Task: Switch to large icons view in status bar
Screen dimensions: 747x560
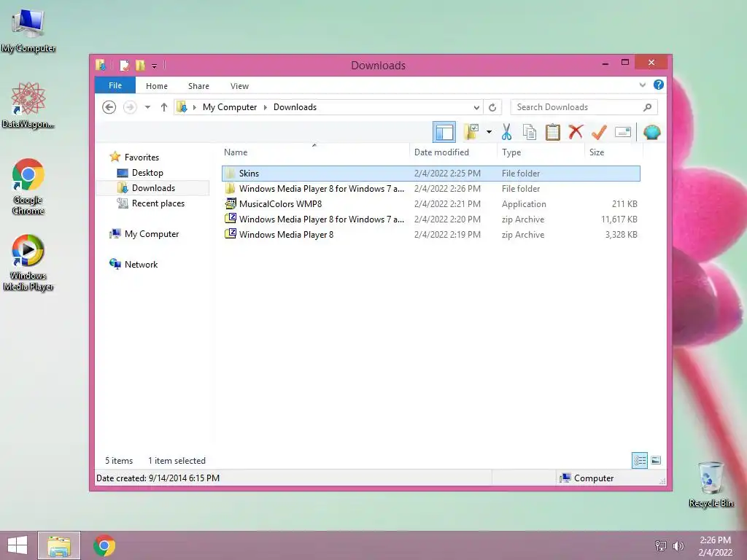Action: tap(656, 460)
